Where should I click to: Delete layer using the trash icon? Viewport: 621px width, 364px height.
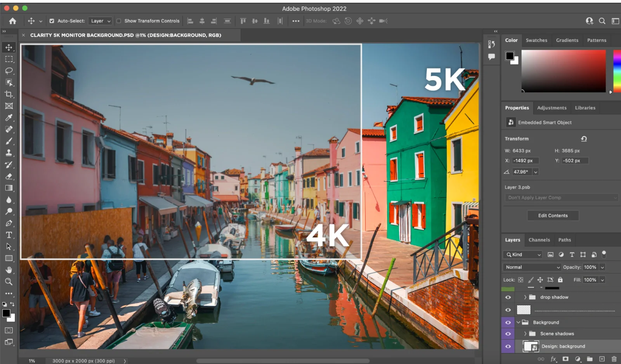pos(614,359)
